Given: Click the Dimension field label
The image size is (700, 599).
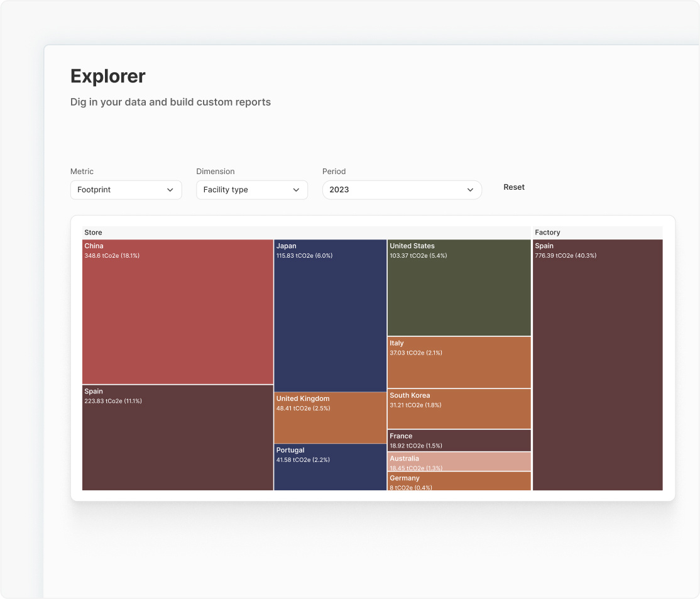Looking at the screenshot, I should point(215,172).
